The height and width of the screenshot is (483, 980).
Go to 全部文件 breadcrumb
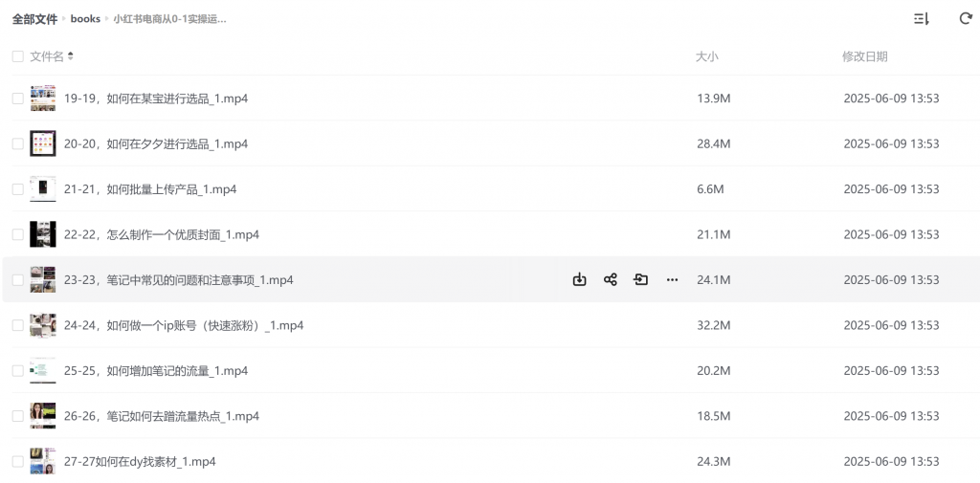point(35,19)
